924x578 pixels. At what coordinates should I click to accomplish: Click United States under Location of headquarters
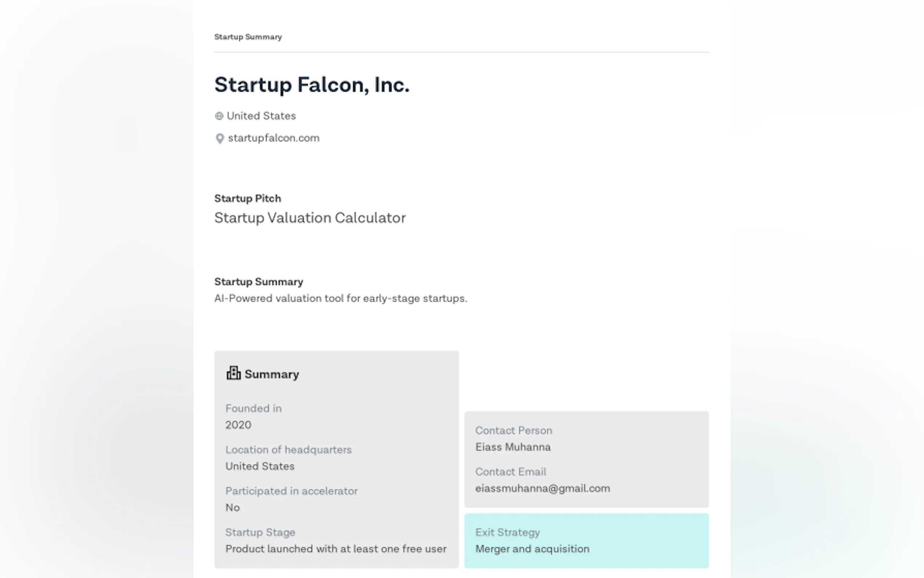coord(260,466)
